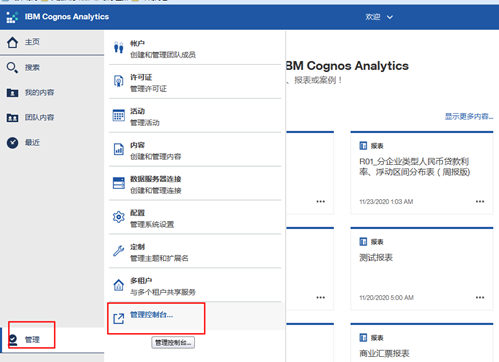The width and height of the screenshot is (499, 362).
Task: Click the 帐户 people icon
Action: [x=118, y=48]
